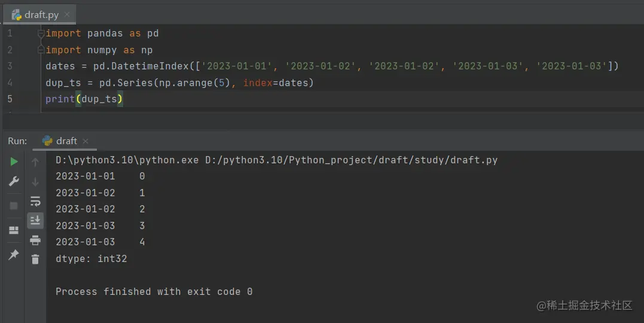The width and height of the screenshot is (644, 323).
Task: Close the draft.py editor tab
Action: point(67,15)
